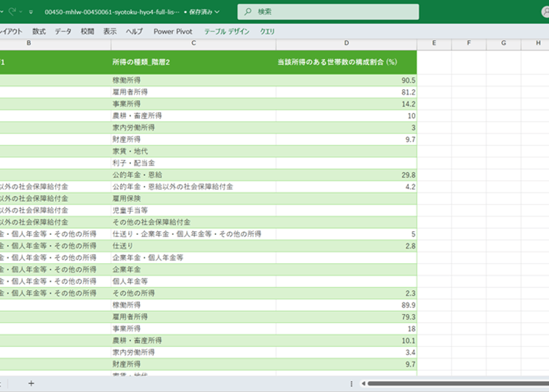Open the 数式 ribbon tab
The width and height of the screenshot is (549, 392).
pyautogui.click(x=39, y=31)
